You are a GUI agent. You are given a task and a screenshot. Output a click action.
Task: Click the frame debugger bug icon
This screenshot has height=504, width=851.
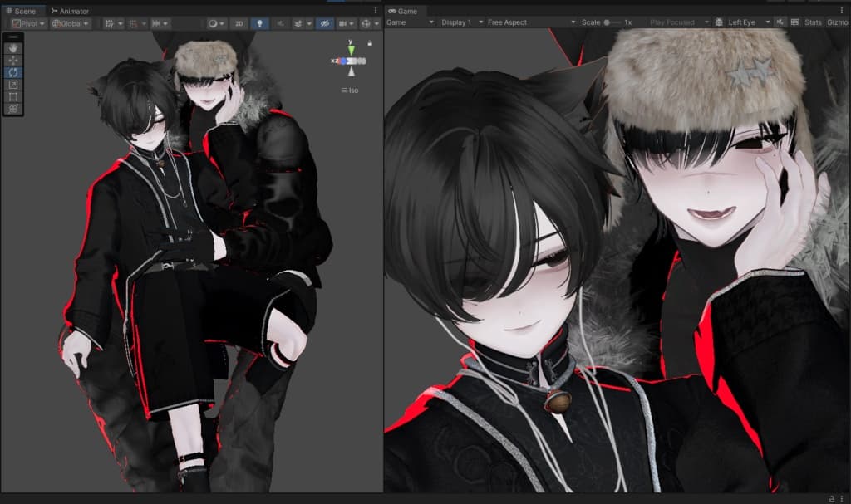click(719, 22)
